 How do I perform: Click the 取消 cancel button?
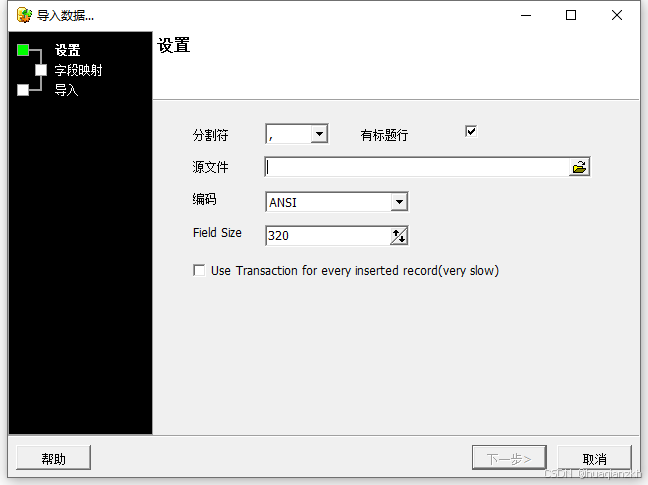tap(594, 458)
